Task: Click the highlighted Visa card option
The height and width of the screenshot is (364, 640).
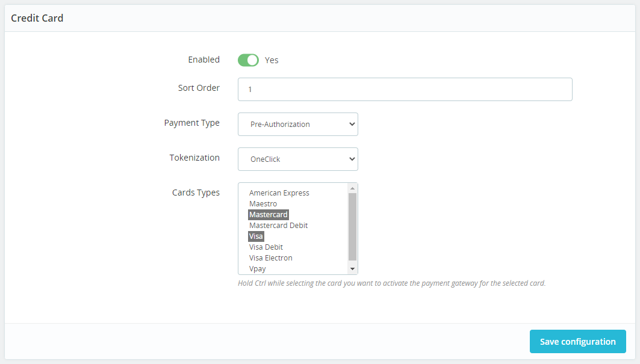Action: (256, 236)
